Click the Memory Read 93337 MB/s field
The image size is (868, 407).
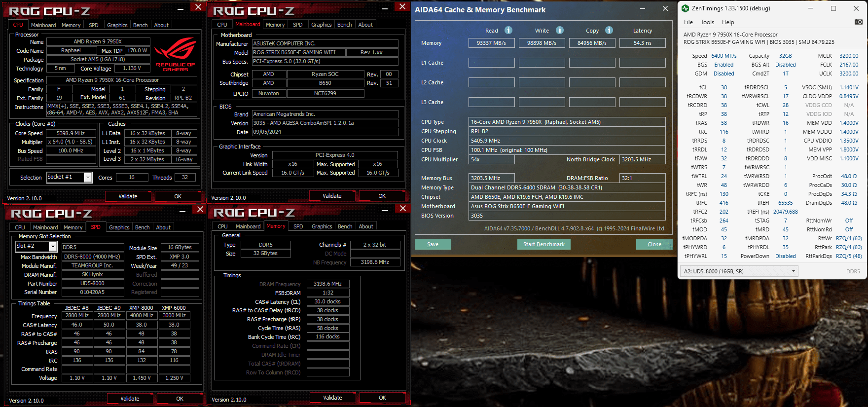(492, 43)
